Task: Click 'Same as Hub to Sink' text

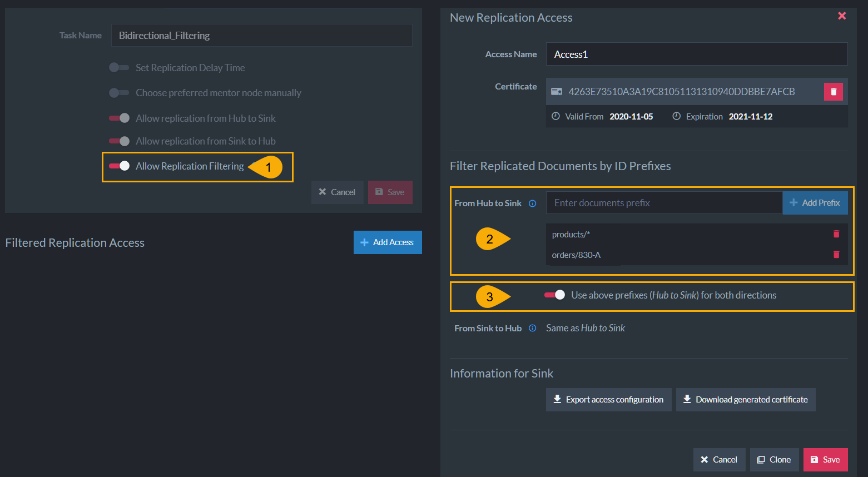Action: click(586, 328)
